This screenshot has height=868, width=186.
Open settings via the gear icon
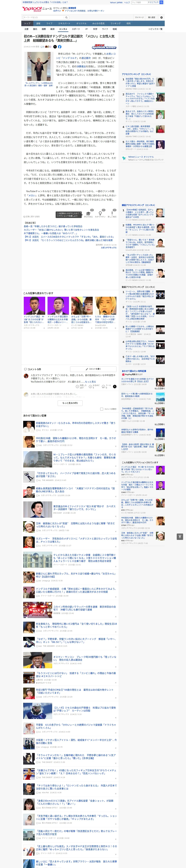click(161, 17)
